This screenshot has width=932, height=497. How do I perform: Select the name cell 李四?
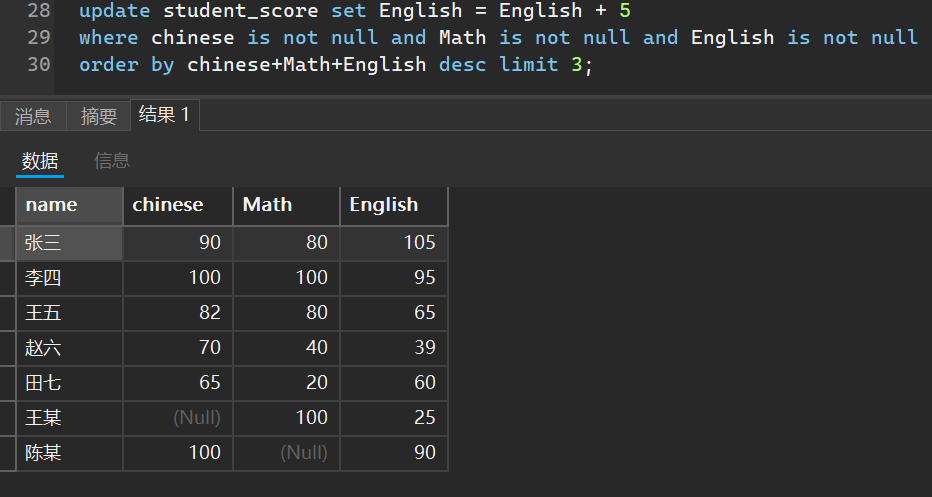tap(70, 278)
